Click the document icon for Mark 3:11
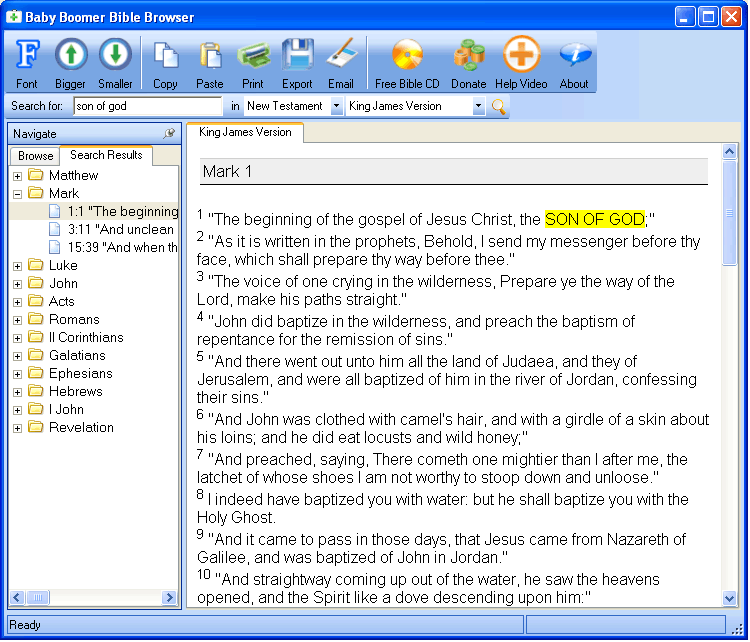This screenshot has width=750, height=642. 55,229
